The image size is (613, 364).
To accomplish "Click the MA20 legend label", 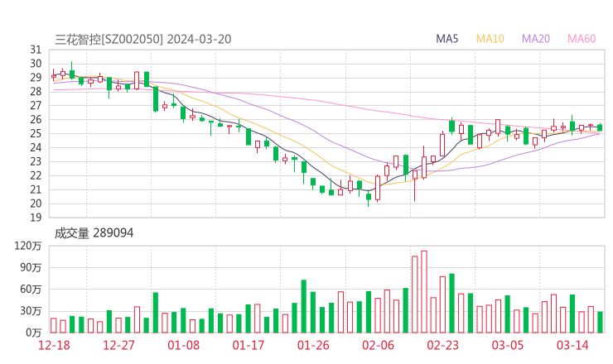I will coord(536,39).
